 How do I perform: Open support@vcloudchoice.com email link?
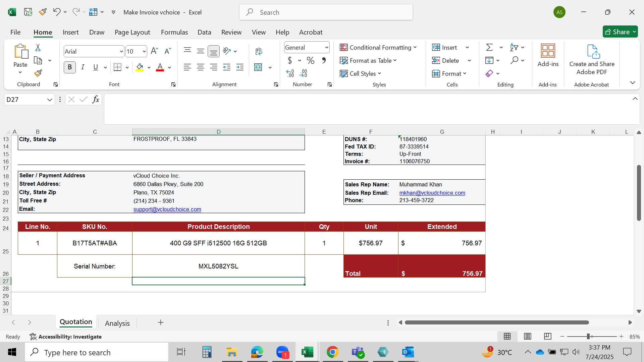click(x=167, y=209)
